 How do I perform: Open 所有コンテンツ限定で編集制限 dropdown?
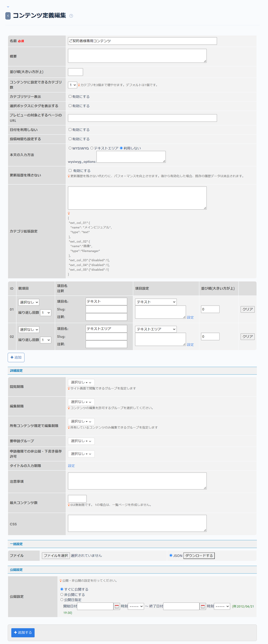click(81, 421)
